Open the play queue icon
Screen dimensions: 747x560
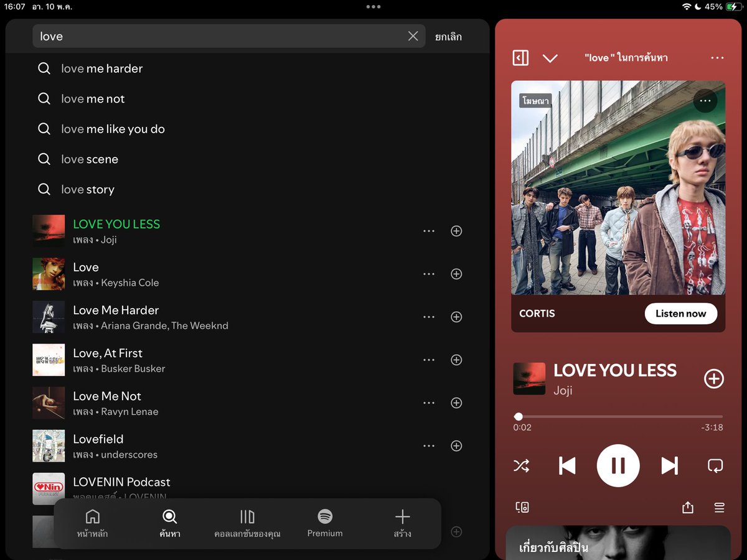(x=719, y=508)
